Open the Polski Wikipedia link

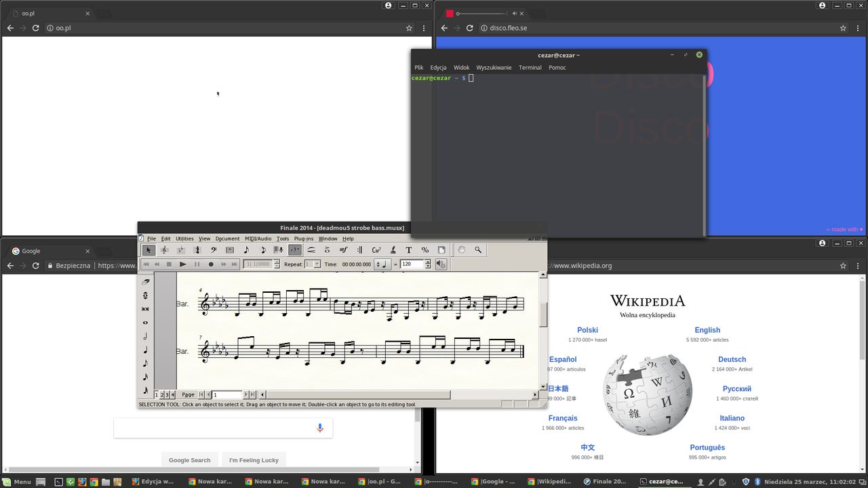587,330
